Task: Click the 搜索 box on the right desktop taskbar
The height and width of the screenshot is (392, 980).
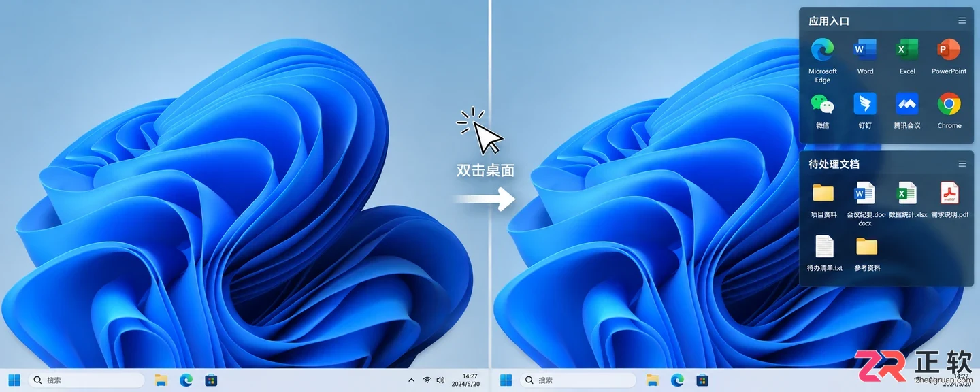Action: tap(578, 380)
